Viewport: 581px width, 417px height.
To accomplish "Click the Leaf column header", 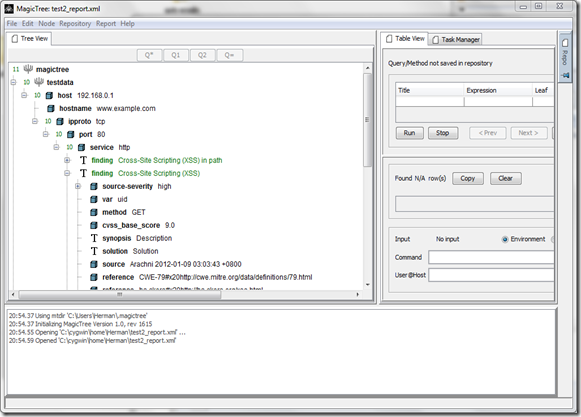I will point(543,90).
